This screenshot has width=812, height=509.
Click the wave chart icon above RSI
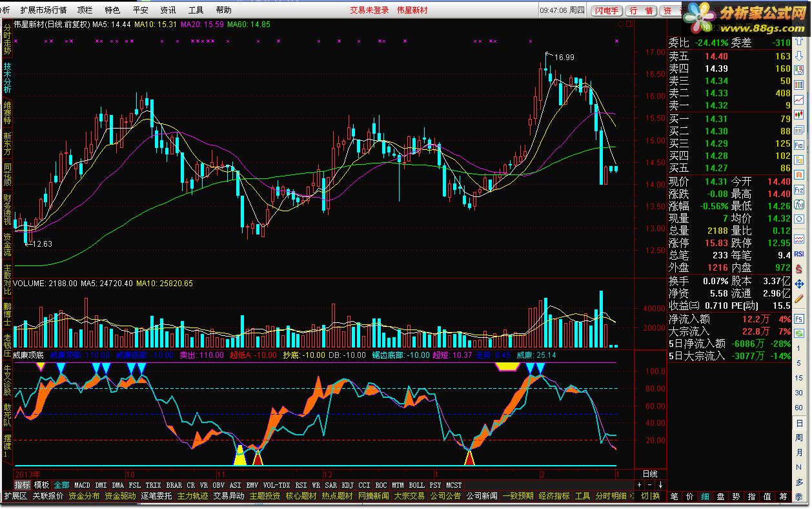(799, 239)
